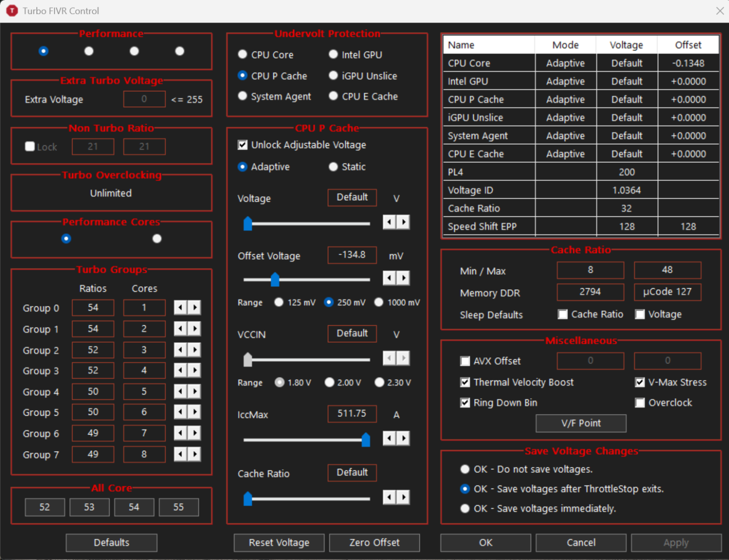Click the Offset column header
The width and height of the screenshot is (729, 560).
689,45
